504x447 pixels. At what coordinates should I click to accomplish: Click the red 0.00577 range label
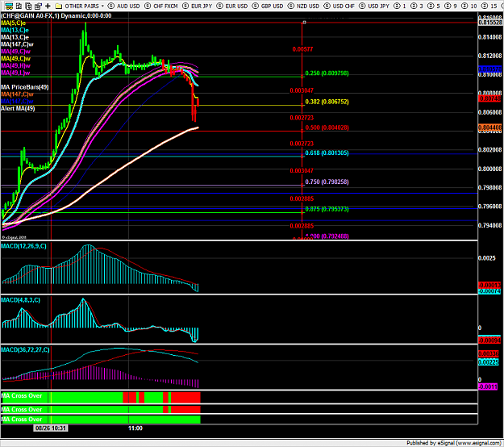pyautogui.click(x=302, y=49)
